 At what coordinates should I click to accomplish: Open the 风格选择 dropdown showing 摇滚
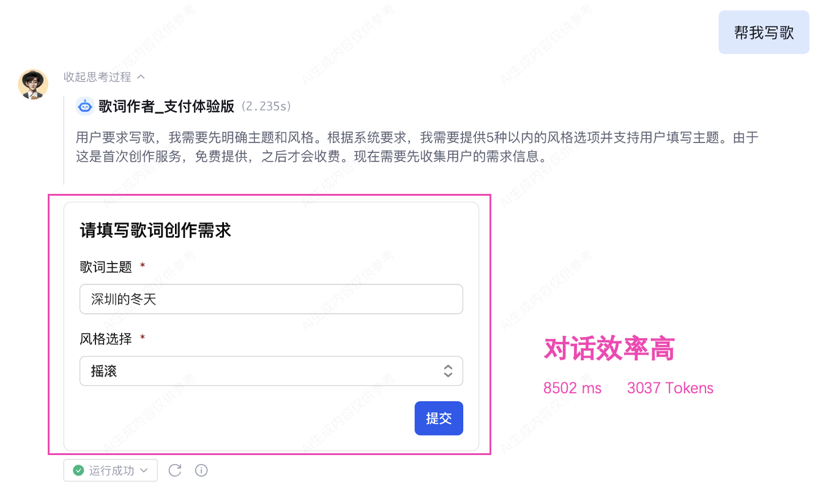(x=270, y=371)
